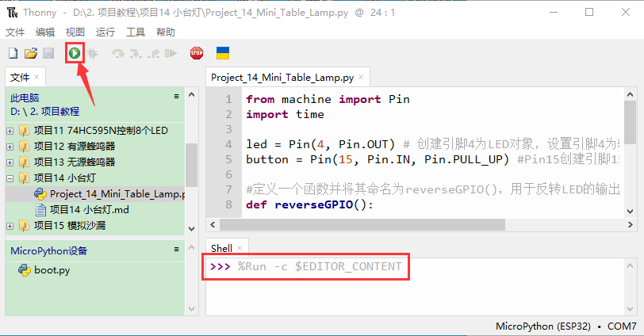
Task: Click the green Run current script button
Action: pyautogui.click(x=74, y=54)
